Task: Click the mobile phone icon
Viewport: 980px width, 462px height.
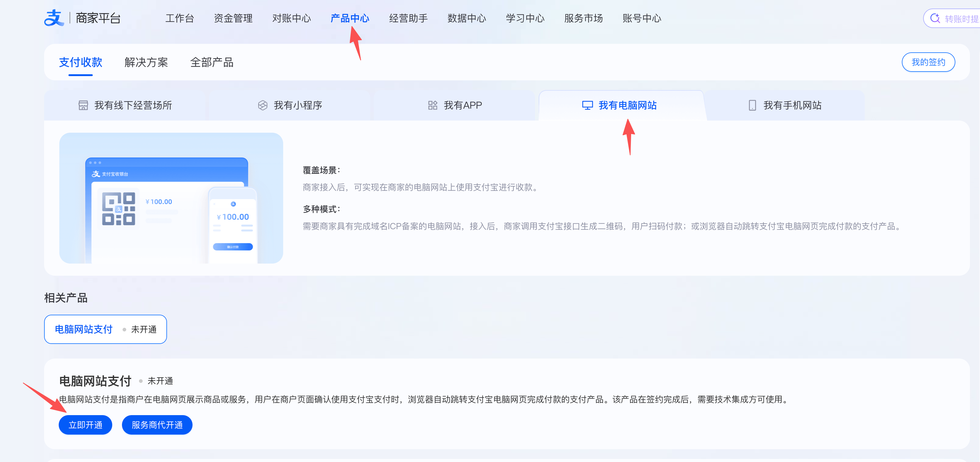Action: [752, 105]
